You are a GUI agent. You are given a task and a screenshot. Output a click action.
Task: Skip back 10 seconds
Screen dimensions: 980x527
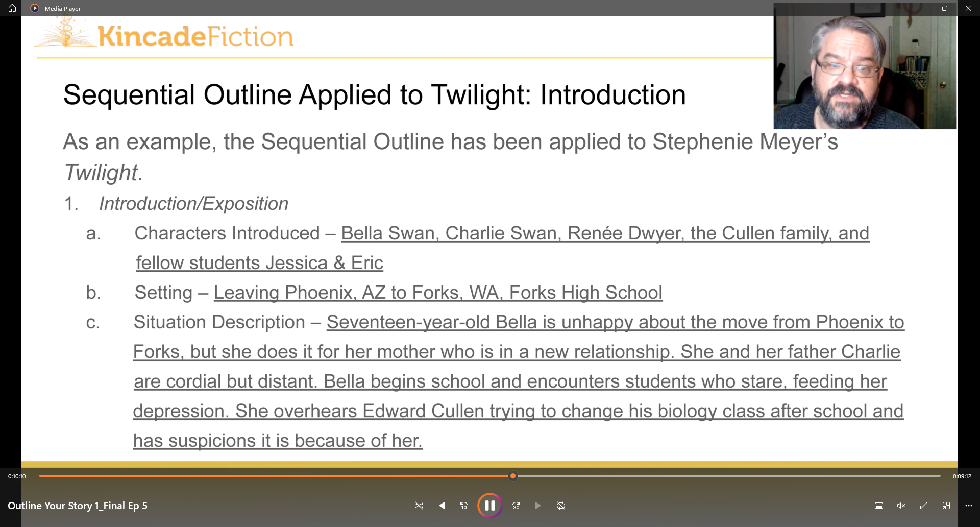[x=464, y=506]
